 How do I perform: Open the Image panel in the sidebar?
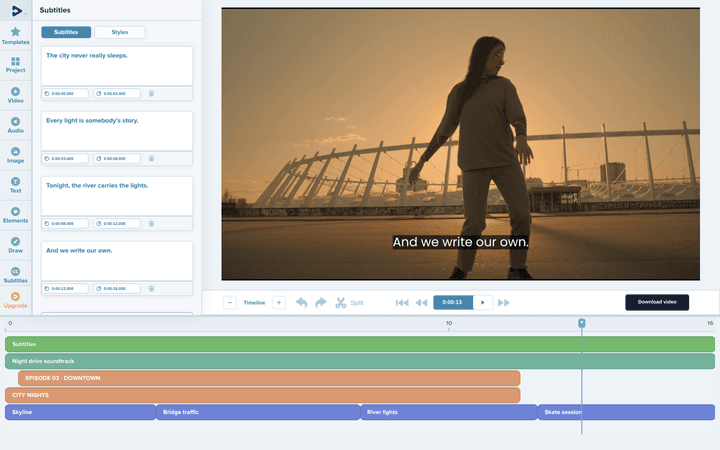coord(16,155)
